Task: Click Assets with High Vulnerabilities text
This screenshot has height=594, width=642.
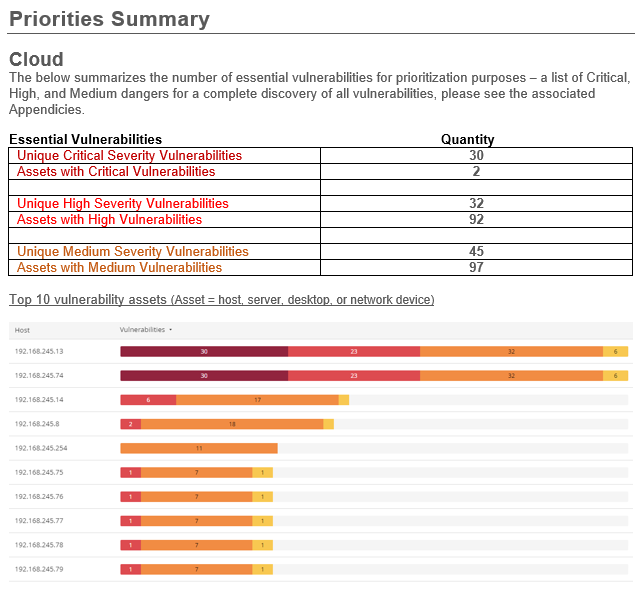Action: coord(109,220)
